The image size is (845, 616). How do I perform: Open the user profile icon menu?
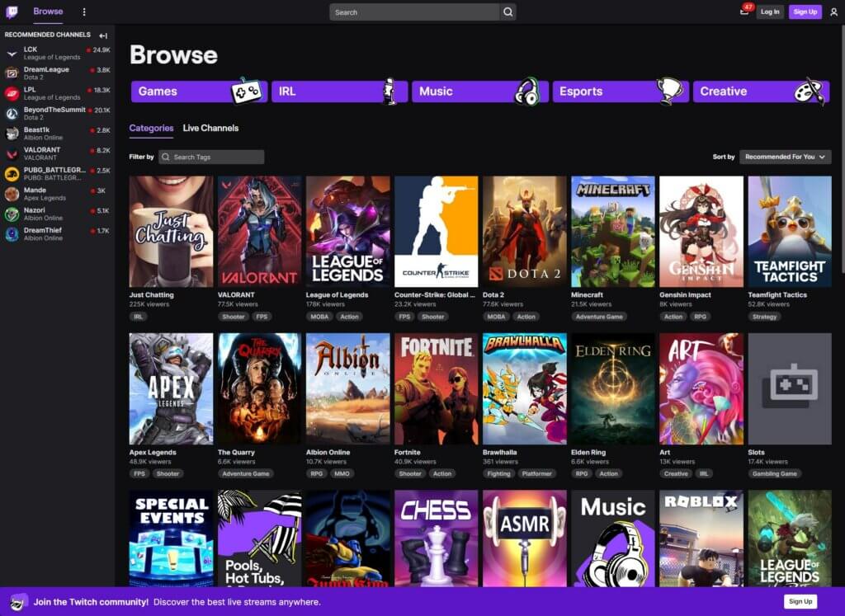click(x=833, y=12)
